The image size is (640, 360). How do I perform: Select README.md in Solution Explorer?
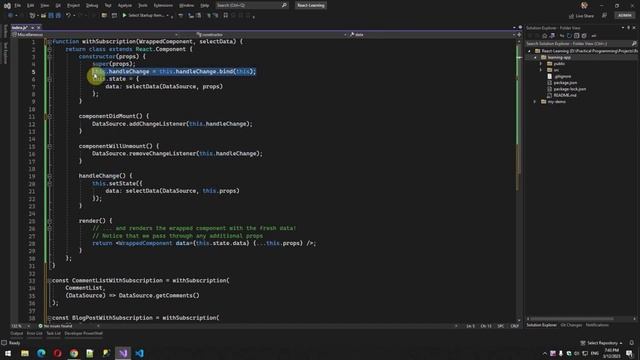point(565,96)
